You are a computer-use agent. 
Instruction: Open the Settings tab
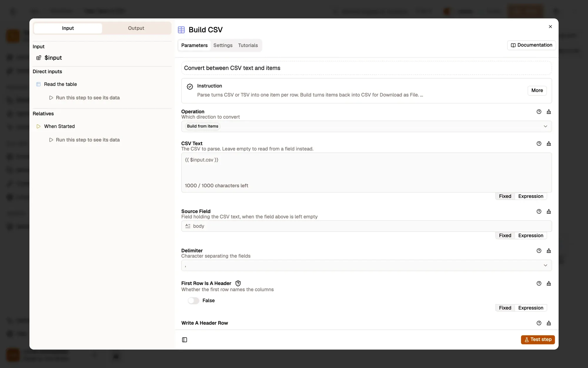tap(223, 45)
